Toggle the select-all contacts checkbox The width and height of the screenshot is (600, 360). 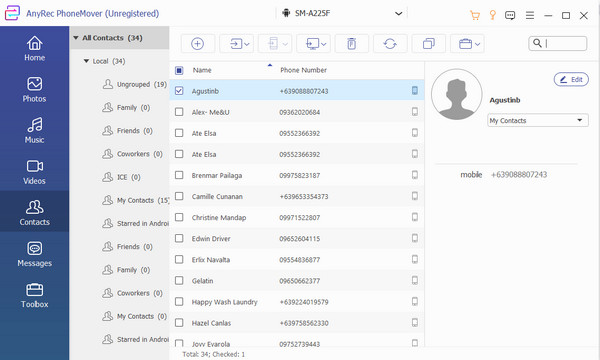tap(179, 70)
